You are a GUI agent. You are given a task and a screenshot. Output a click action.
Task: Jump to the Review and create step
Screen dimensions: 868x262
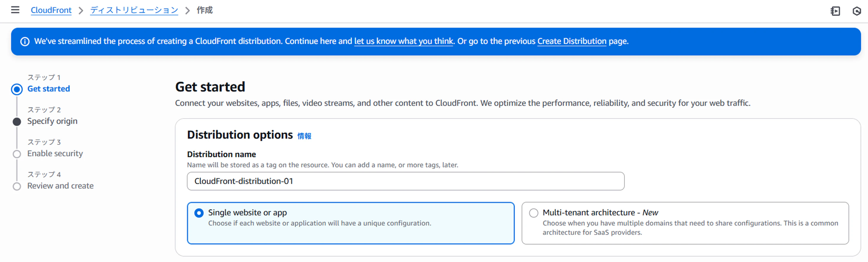[60, 186]
